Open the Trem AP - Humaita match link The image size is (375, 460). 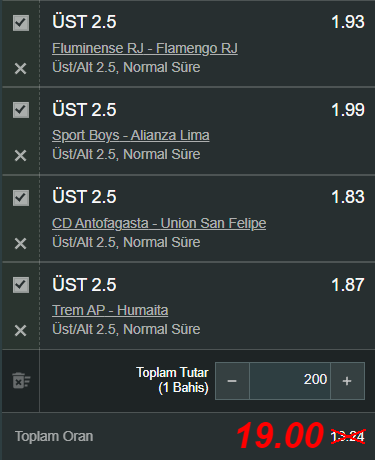(x=110, y=310)
